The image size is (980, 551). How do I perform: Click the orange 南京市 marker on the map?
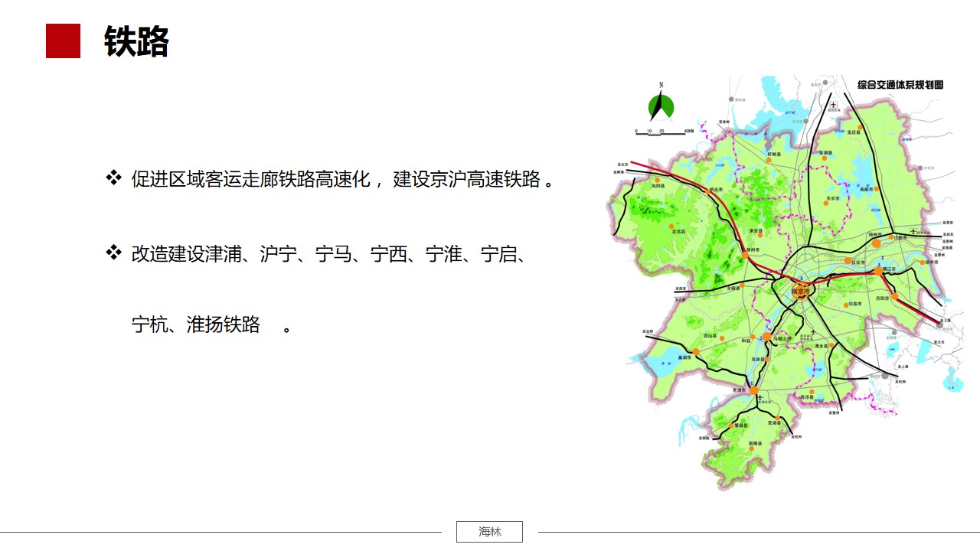pos(800,291)
